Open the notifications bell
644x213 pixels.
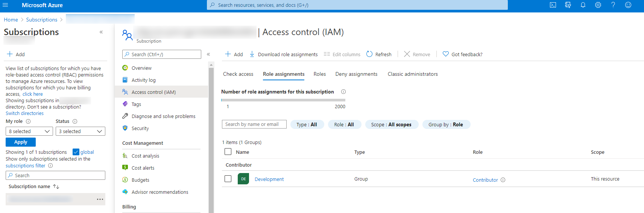point(583,5)
